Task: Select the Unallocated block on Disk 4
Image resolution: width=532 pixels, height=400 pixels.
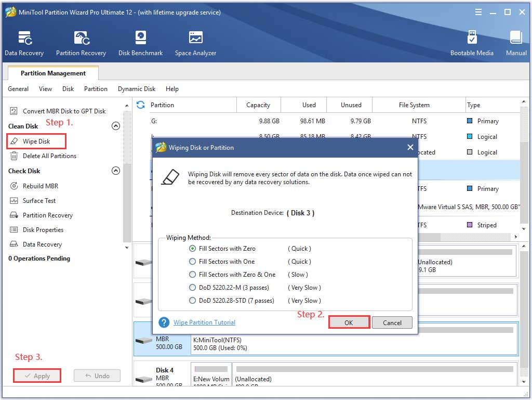Action: click(x=376, y=373)
